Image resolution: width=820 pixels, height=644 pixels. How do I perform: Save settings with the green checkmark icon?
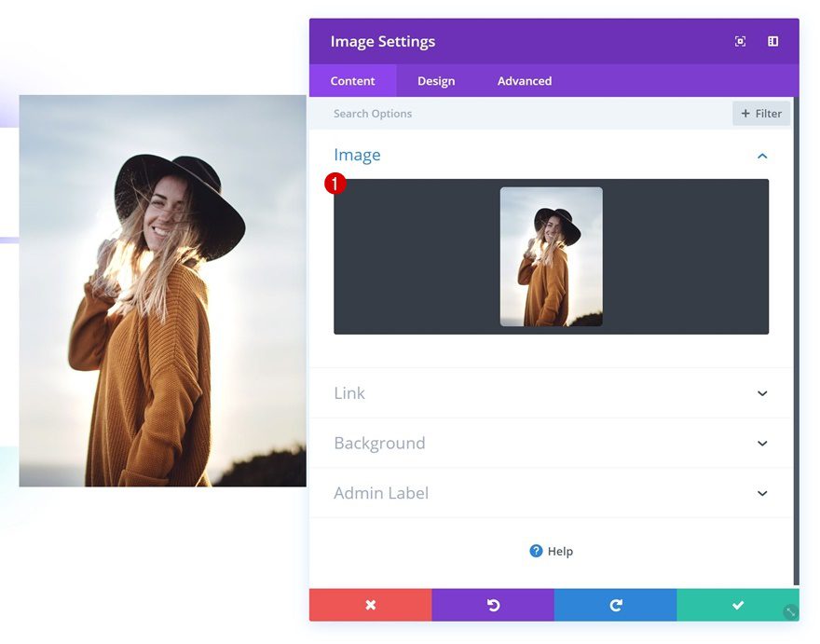pos(738,605)
